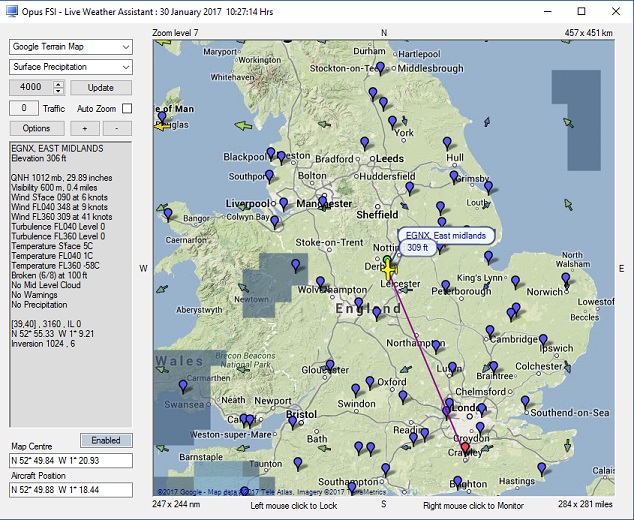Open the Google Terrain Map dropdown
This screenshot has width=634, height=520.
point(71,47)
